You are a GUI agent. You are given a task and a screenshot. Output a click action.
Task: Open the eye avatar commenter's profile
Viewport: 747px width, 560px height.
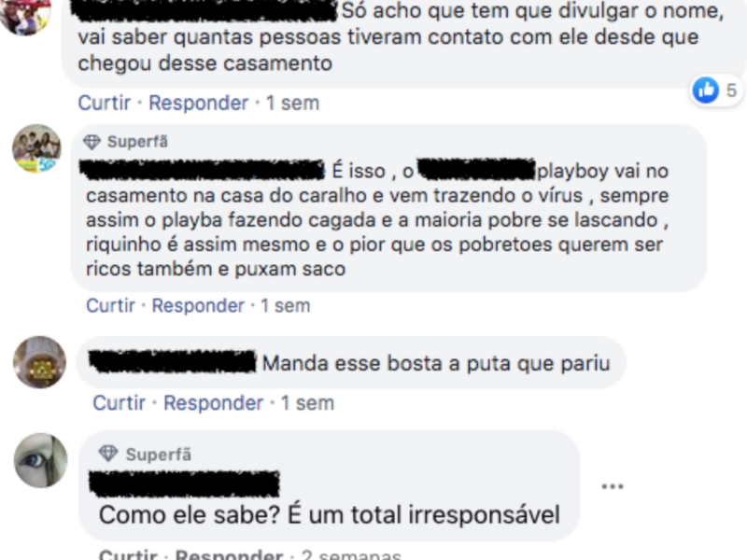[x=40, y=460]
